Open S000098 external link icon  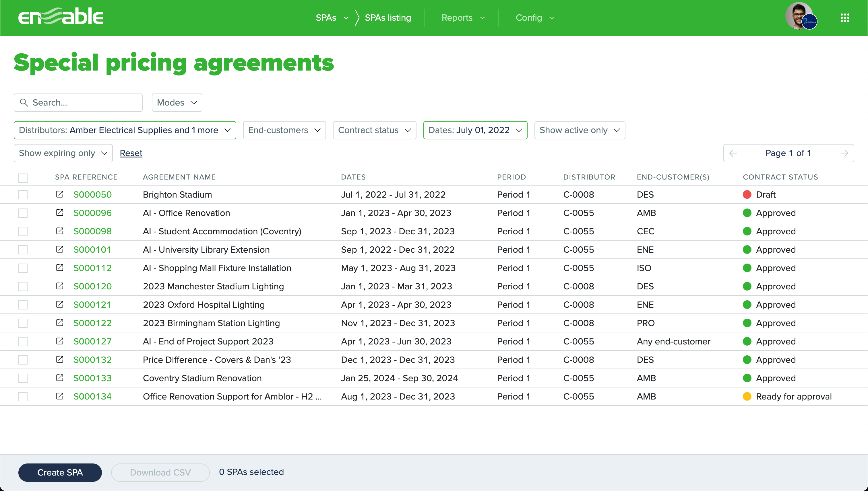(x=60, y=231)
